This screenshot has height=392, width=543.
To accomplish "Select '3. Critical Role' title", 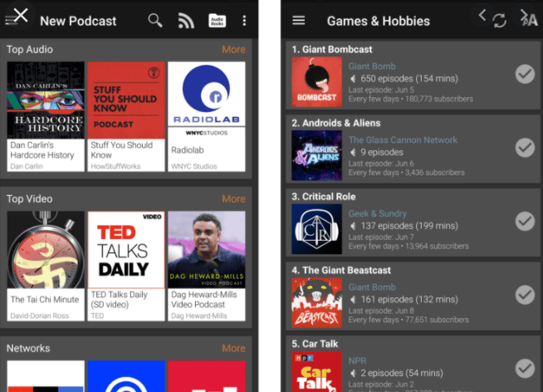I will tap(324, 197).
